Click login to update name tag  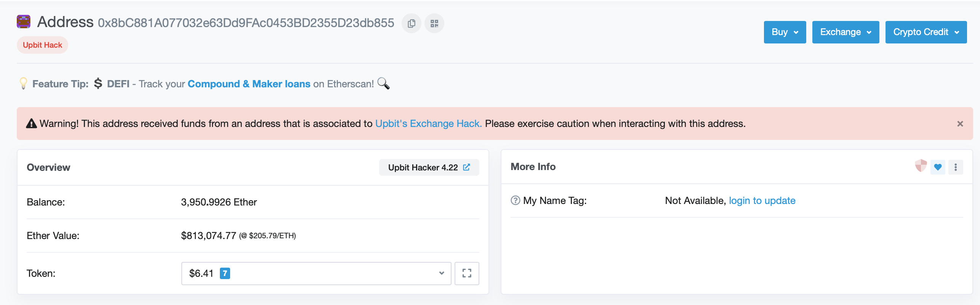tap(762, 201)
